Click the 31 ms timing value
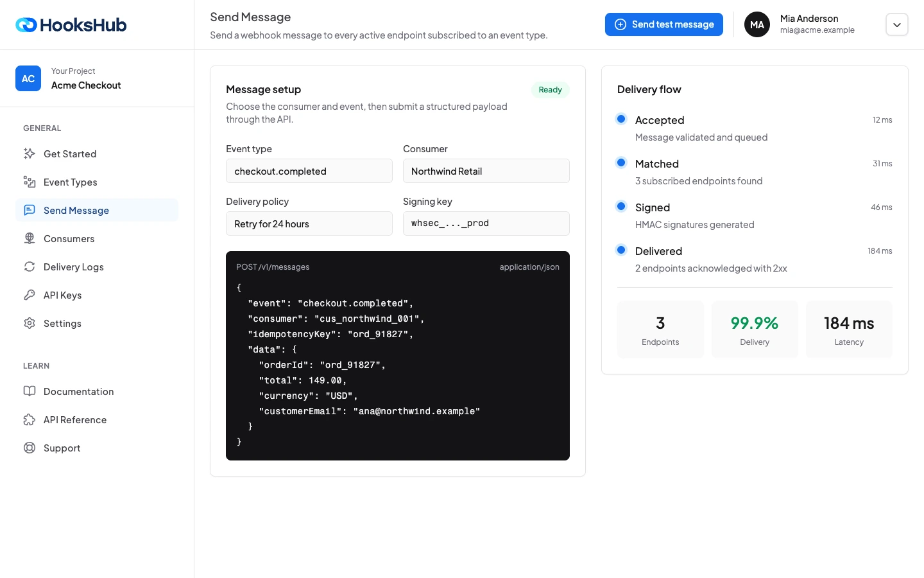 tap(882, 164)
